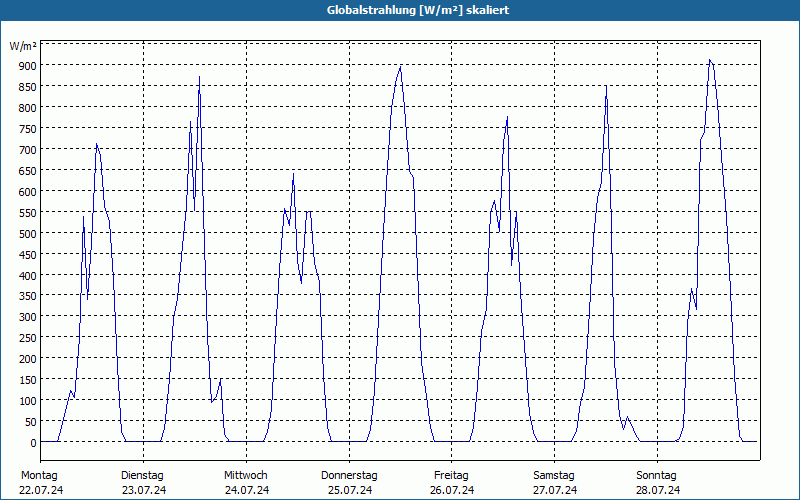Click the chart title 'Globalstrahlung [W/m²] skaliert'

(x=418, y=10)
